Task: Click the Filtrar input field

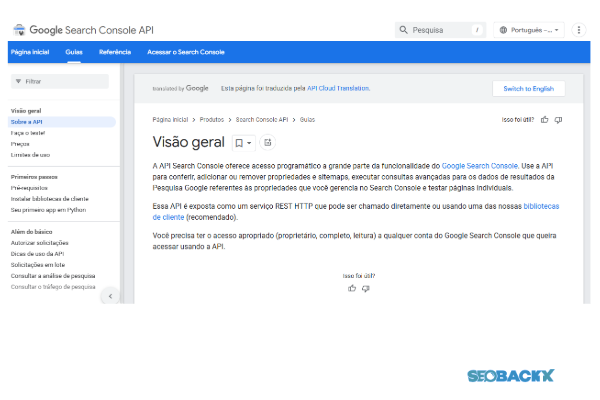Action: point(60,81)
